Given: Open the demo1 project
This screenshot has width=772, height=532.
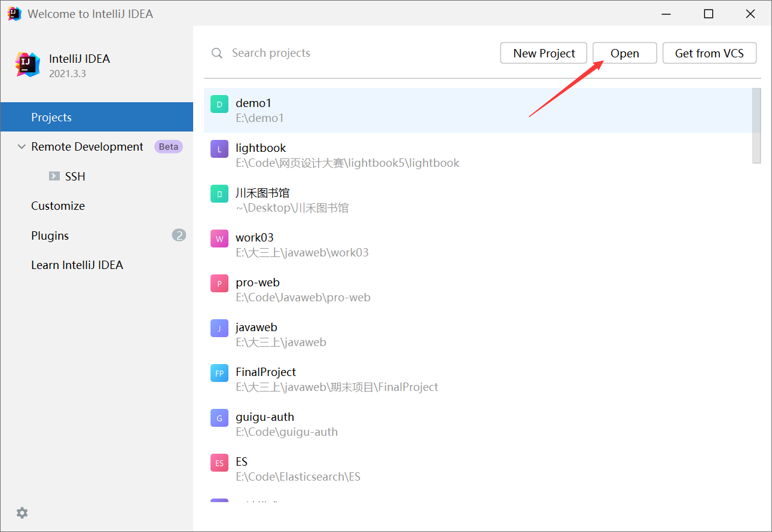Looking at the screenshot, I should 478,110.
